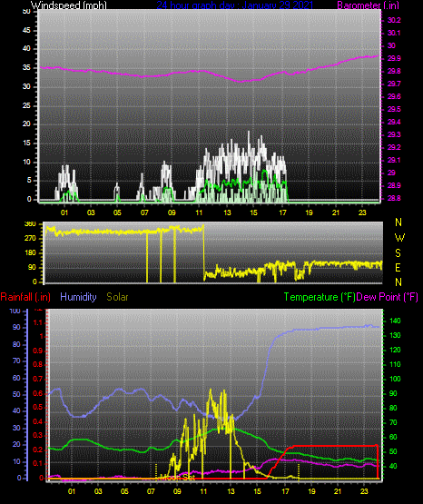This screenshot has width=423, height=504.
Task: Click the '29.1' barometer axis value
Action: [394, 161]
